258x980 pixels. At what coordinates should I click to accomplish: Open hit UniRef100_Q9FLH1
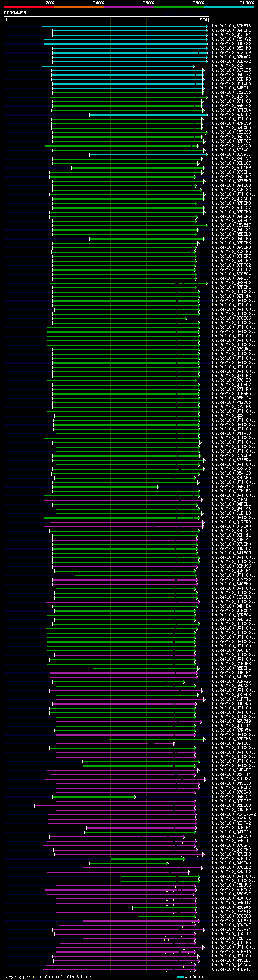click(231, 31)
